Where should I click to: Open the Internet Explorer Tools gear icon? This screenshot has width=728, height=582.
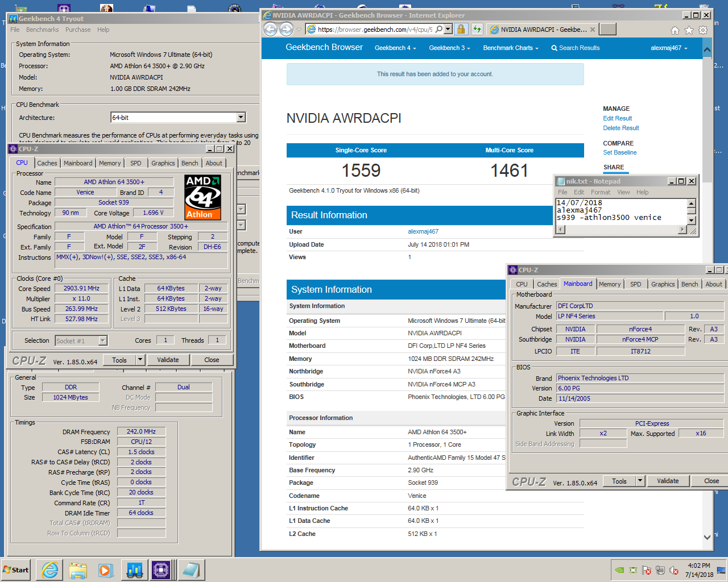point(703,30)
